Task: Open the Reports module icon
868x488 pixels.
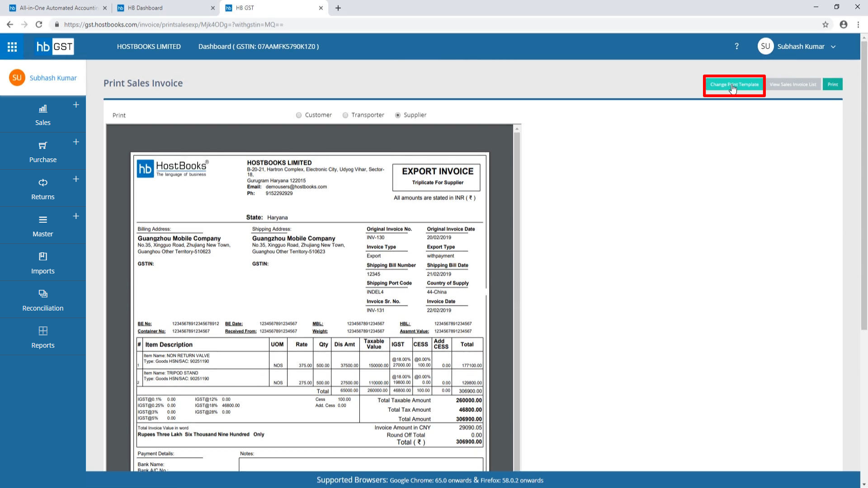Action: (x=43, y=331)
